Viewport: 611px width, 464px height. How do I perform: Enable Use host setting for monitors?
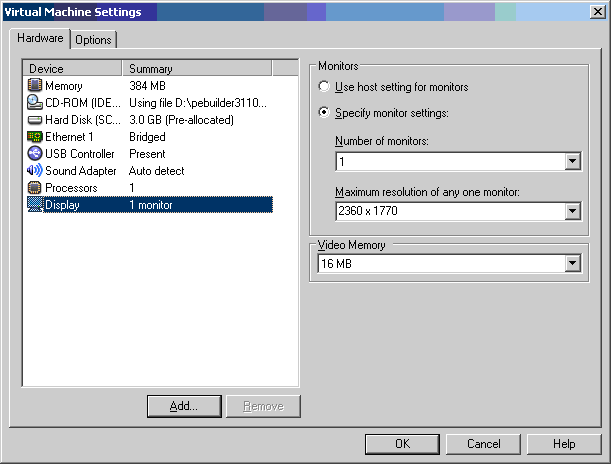tap(324, 87)
